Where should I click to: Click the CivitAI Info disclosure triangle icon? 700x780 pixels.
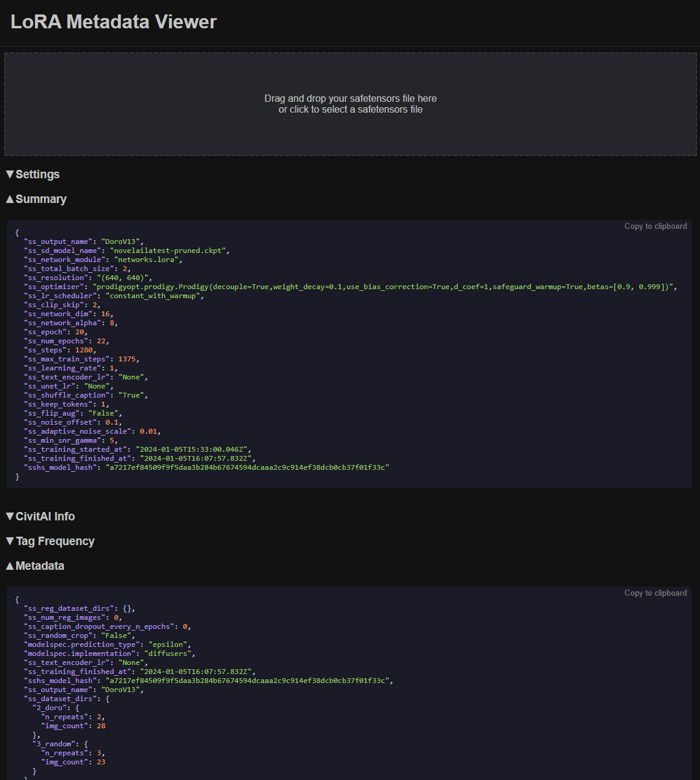(x=10, y=516)
